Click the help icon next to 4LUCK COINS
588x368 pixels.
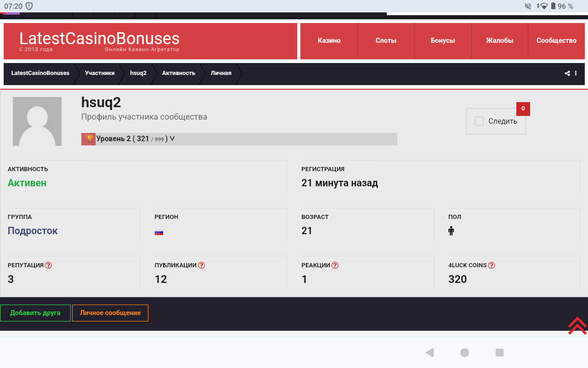(x=491, y=265)
